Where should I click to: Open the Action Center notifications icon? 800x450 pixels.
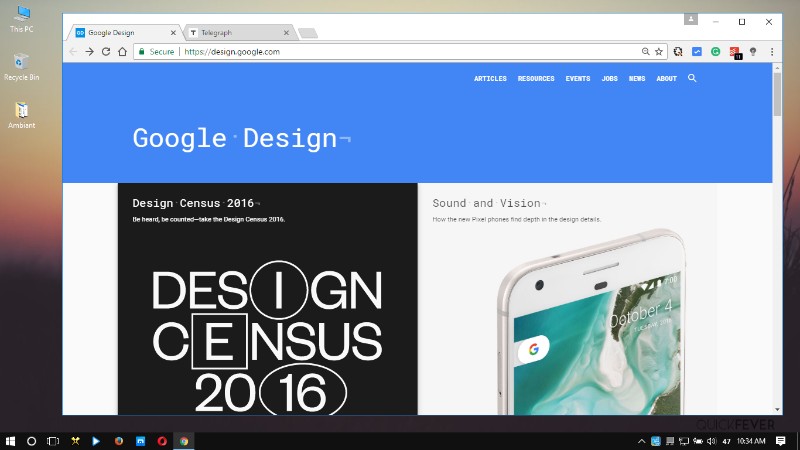(x=781, y=441)
